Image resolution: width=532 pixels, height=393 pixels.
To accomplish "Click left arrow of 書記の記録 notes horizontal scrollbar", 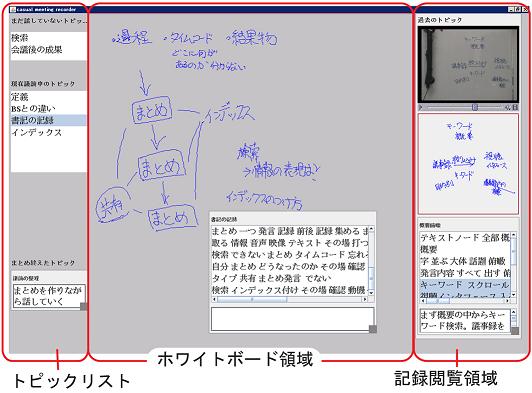I will click(214, 299).
